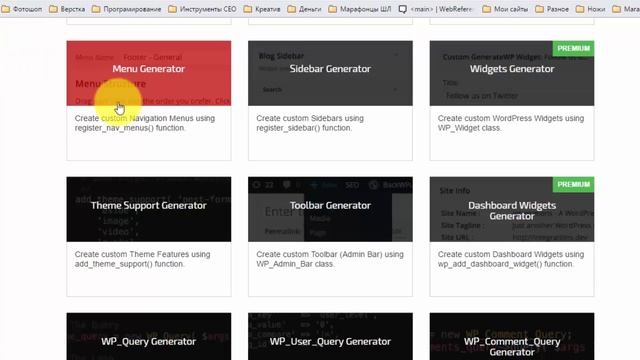
Task: Click PREMIUM badge on Widgets Generator
Action: coord(573,48)
